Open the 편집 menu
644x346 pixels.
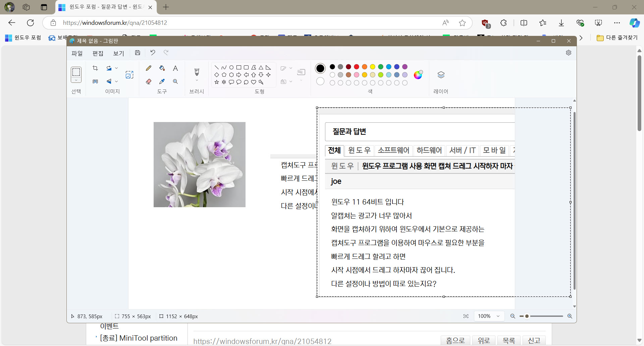click(98, 53)
